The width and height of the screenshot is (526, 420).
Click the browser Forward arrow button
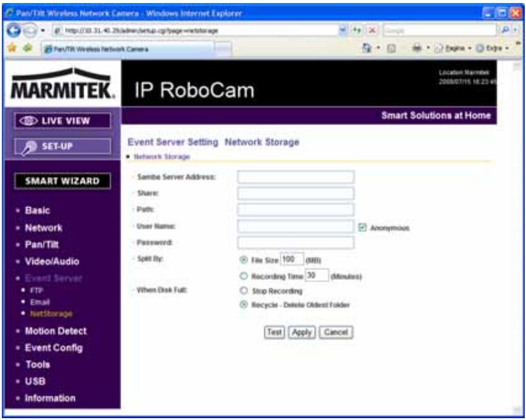pos(29,31)
